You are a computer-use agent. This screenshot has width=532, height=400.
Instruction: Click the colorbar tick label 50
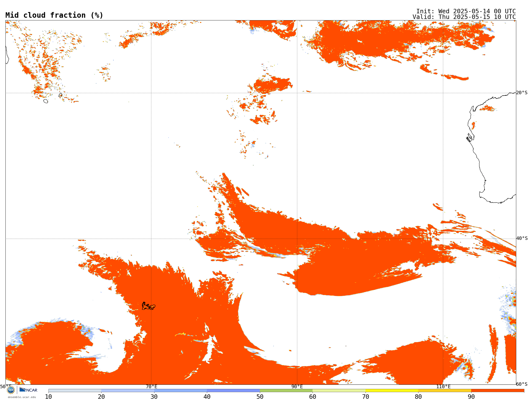(260, 397)
